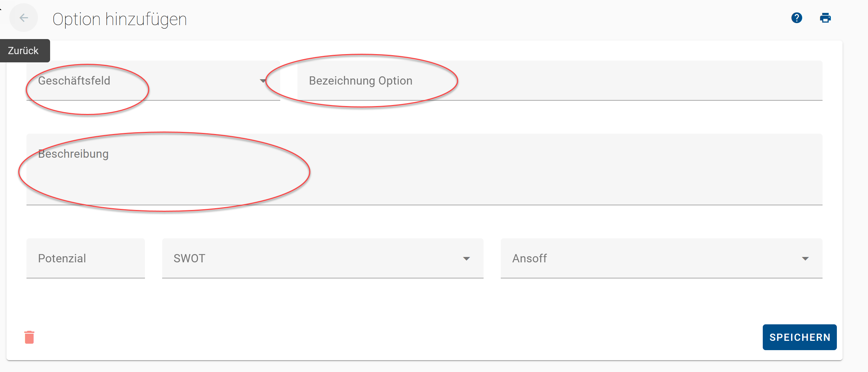Delete the option via the trash icon
This screenshot has width=868, height=372.
click(x=29, y=337)
